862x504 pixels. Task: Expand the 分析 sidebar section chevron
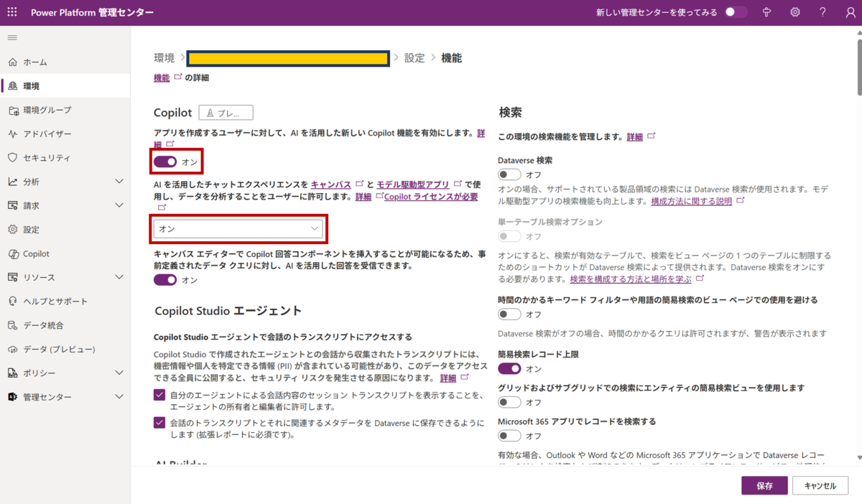[119, 182]
